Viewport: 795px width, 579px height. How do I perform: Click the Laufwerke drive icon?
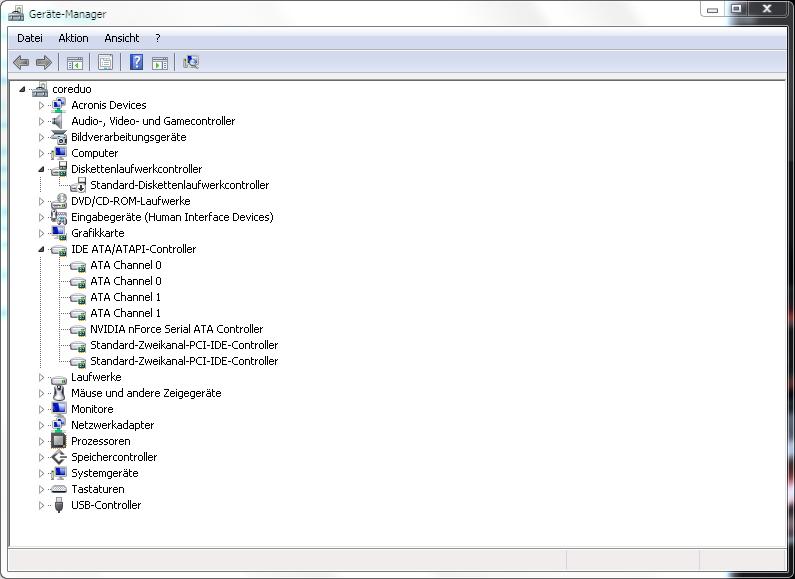coord(59,378)
